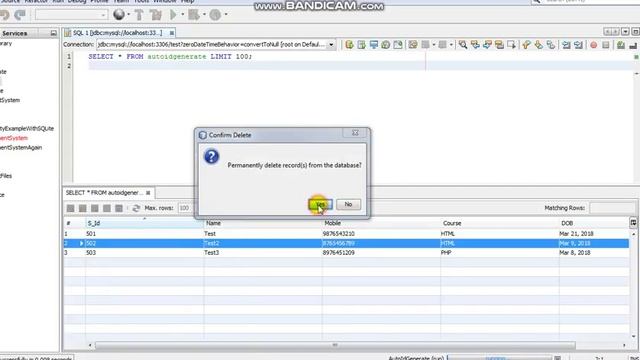The image size is (640, 360).
Task: Open the project configuration combo box
Action: pyautogui.click(x=71, y=15)
